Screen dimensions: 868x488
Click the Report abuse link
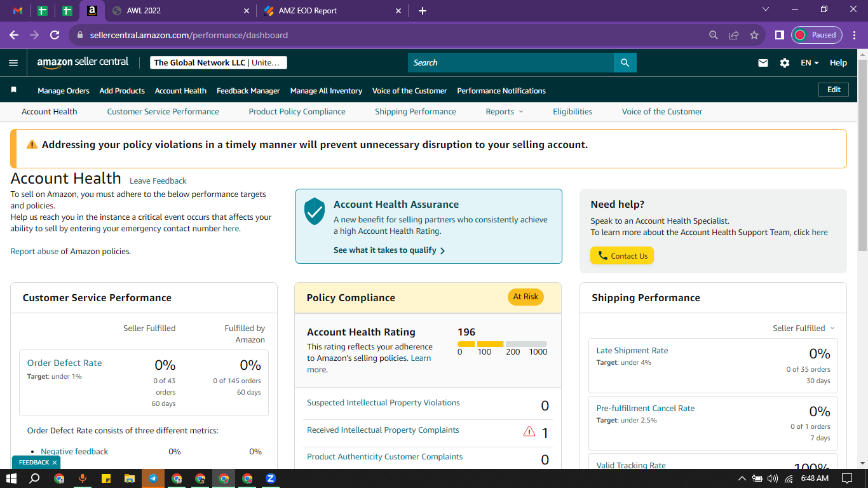coord(34,252)
